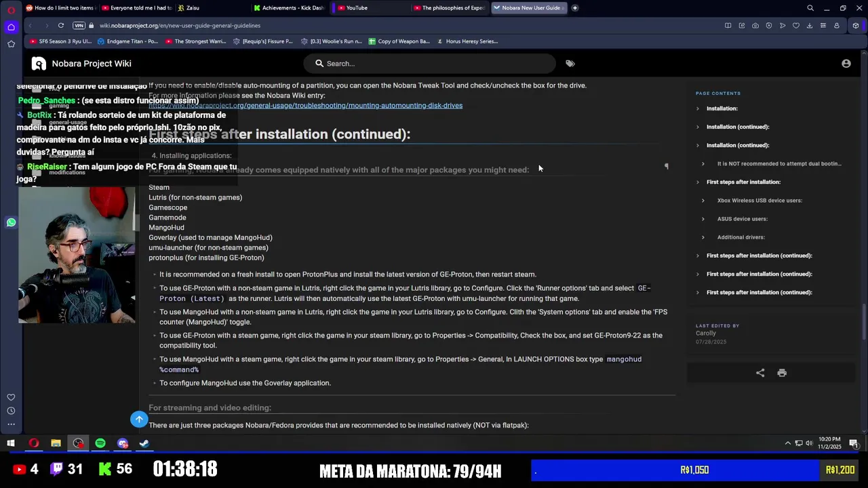Expand 'It is NOT recommended' dual boot chevron
The width and height of the screenshot is (868, 488).
703,163
